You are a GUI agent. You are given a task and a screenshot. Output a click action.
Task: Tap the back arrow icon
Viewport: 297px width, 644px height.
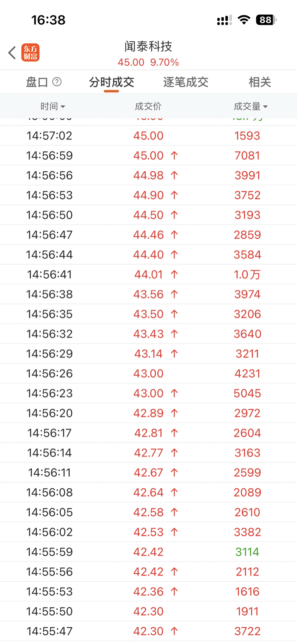click(x=12, y=53)
